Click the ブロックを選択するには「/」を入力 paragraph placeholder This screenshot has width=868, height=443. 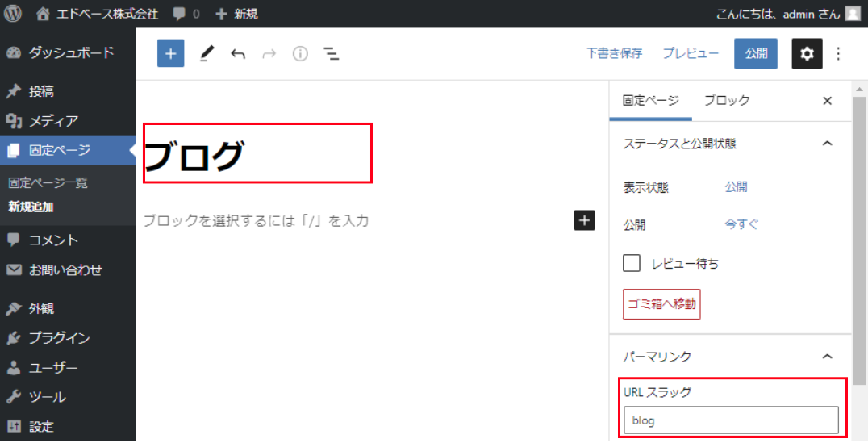point(257,220)
